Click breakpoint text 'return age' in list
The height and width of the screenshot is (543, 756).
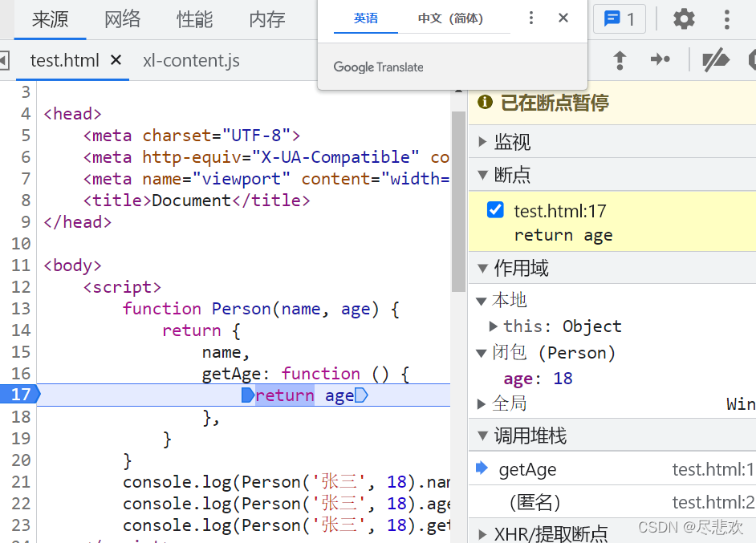[563, 235]
